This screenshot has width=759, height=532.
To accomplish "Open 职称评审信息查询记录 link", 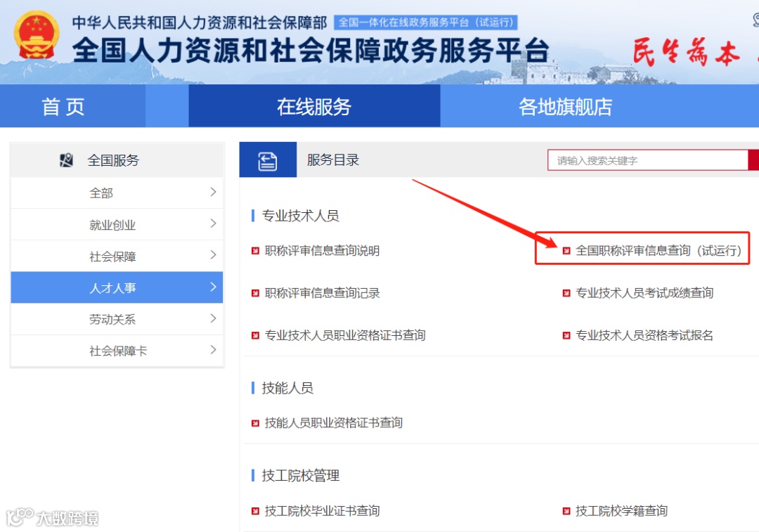I will pos(322,293).
